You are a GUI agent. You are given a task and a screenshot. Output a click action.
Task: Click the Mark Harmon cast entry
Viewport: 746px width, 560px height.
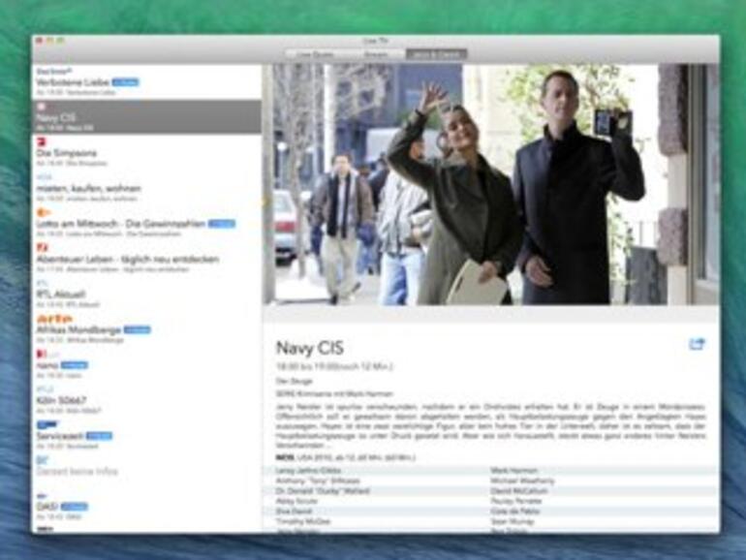point(514,471)
